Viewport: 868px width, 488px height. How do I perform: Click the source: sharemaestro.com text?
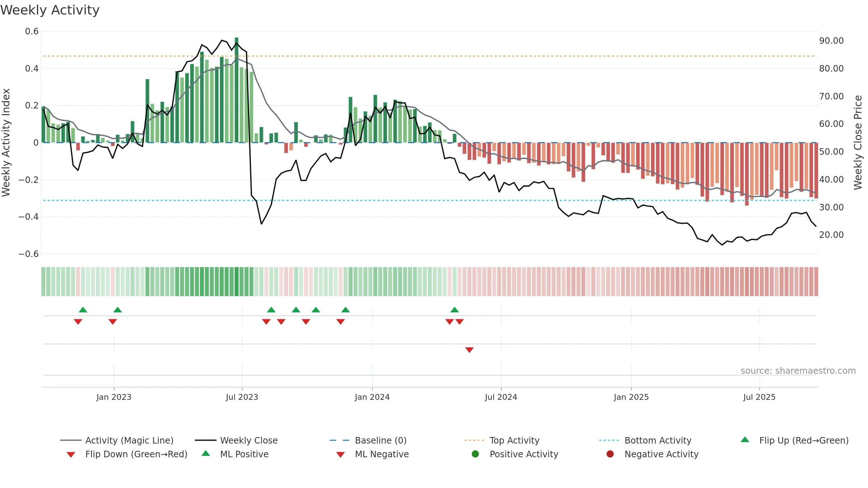coord(798,371)
